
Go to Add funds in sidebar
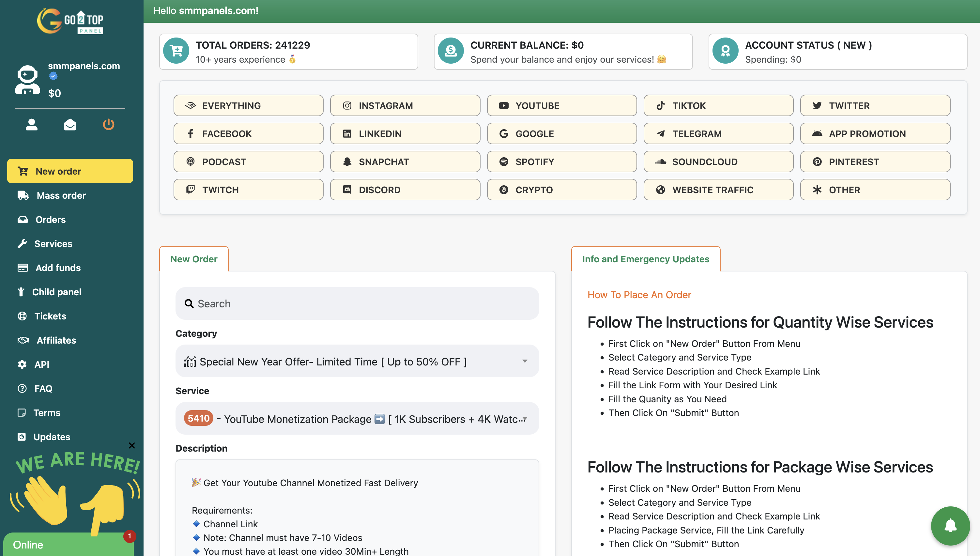point(58,268)
